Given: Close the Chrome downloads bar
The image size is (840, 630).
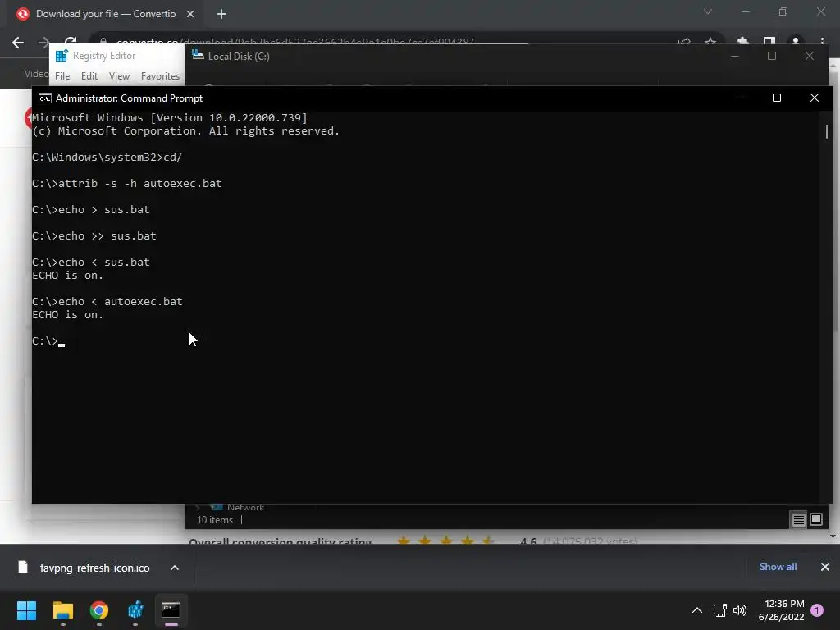Looking at the screenshot, I should pos(825,567).
